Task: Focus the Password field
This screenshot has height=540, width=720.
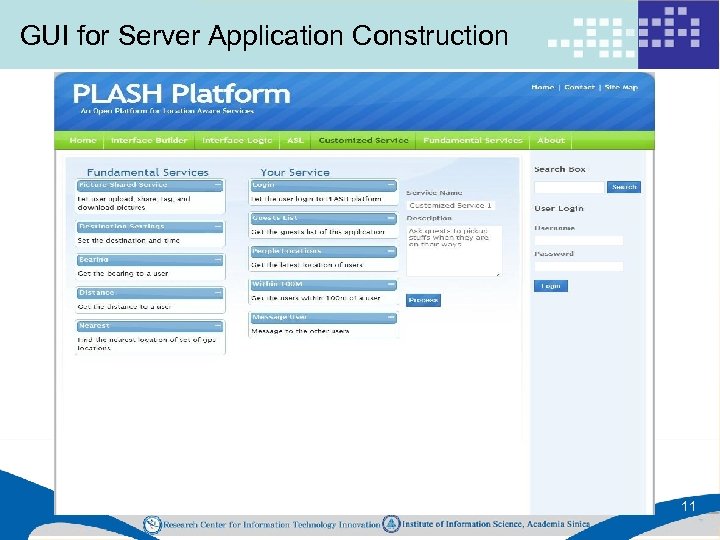Action: (x=579, y=266)
